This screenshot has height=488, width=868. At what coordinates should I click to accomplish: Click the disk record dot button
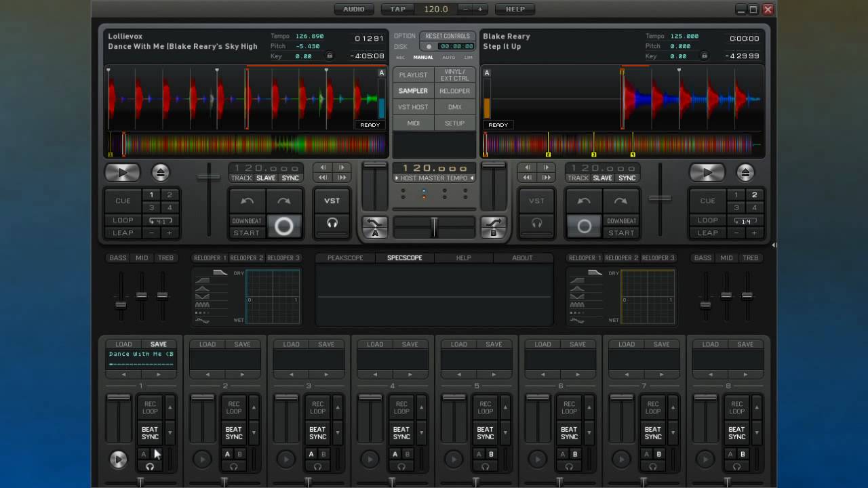pyautogui.click(x=429, y=47)
